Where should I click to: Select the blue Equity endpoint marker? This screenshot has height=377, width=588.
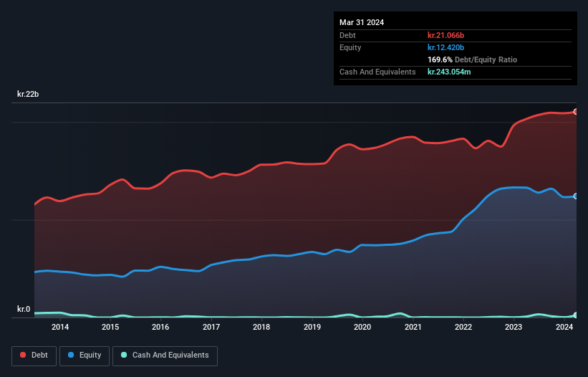(x=575, y=196)
